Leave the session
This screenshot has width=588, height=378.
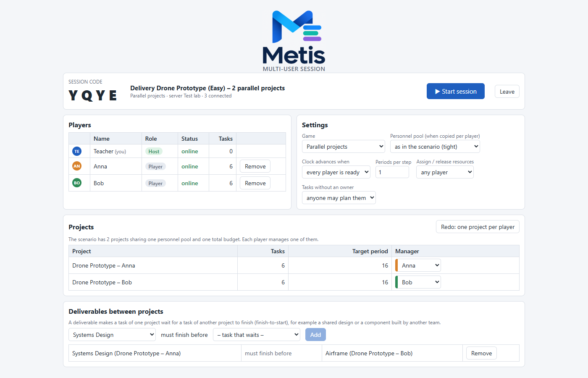coord(507,92)
